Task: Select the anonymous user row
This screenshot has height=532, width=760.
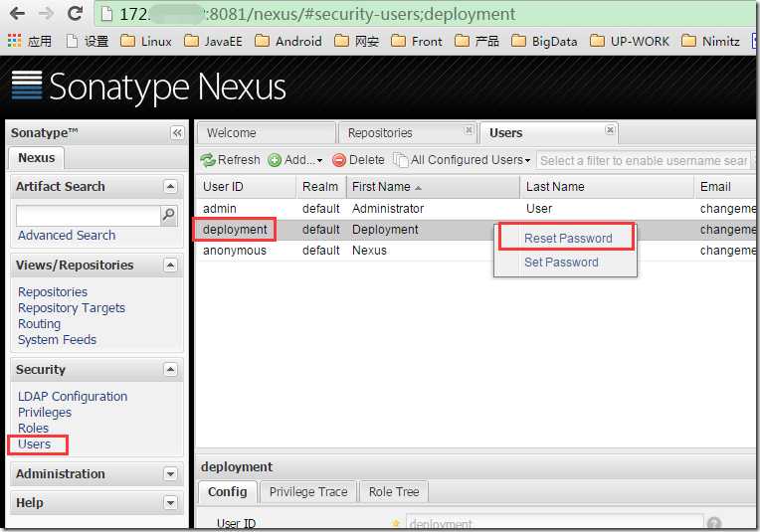Action: pyautogui.click(x=475, y=251)
